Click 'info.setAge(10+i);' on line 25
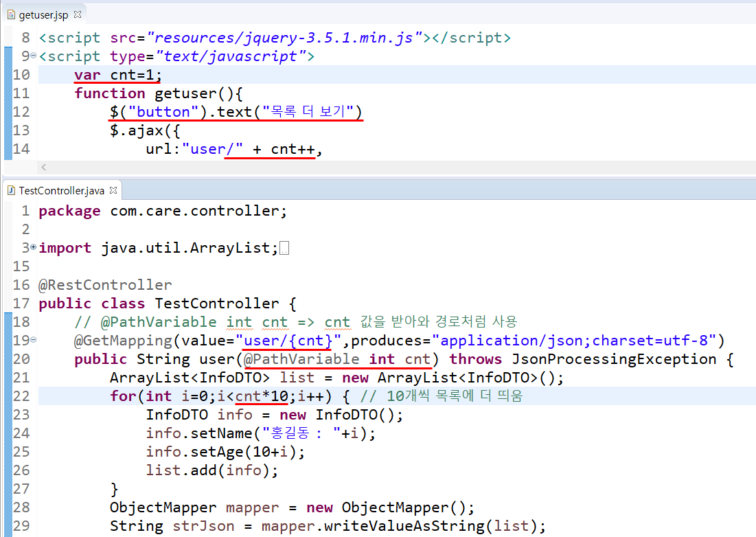This screenshot has height=537, width=756. click(x=225, y=452)
